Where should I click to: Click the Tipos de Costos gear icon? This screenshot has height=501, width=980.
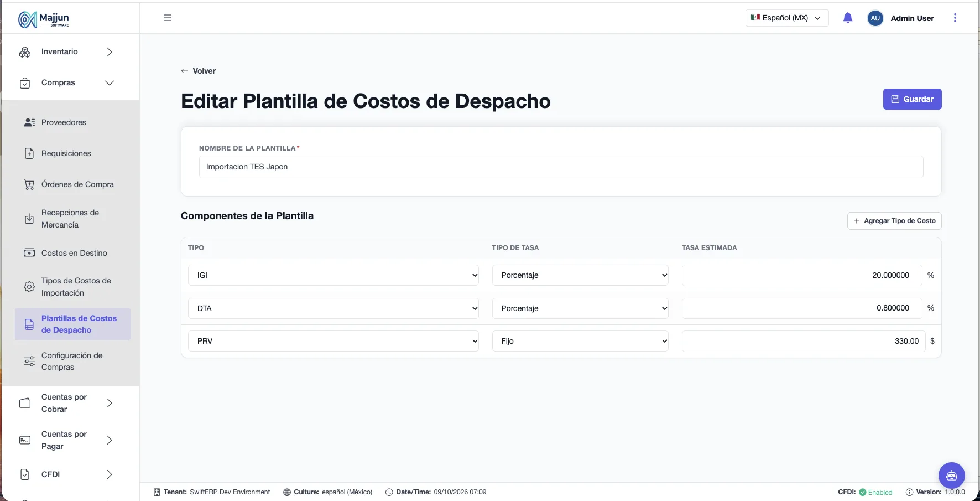(x=29, y=287)
